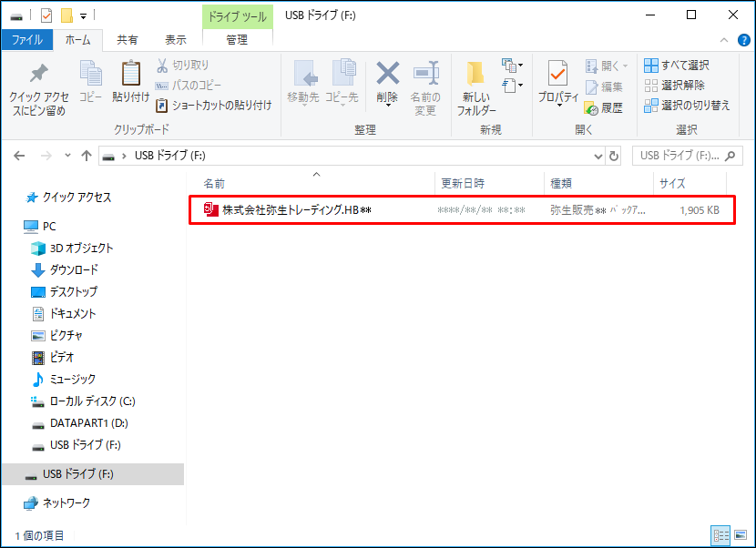Switch to the View (表示) tab
The width and height of the screenshot is (756, 548).
coord(176,39)
